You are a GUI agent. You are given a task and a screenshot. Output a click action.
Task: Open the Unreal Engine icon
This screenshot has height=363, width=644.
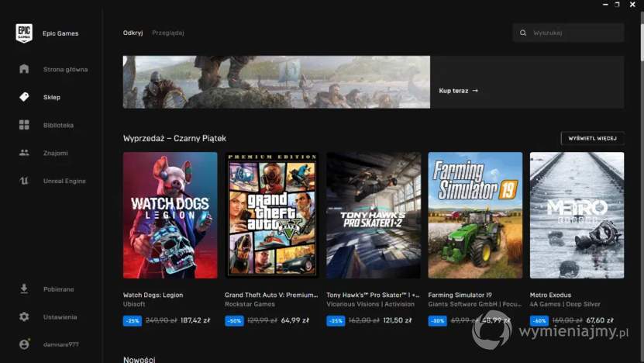(24, 181)
